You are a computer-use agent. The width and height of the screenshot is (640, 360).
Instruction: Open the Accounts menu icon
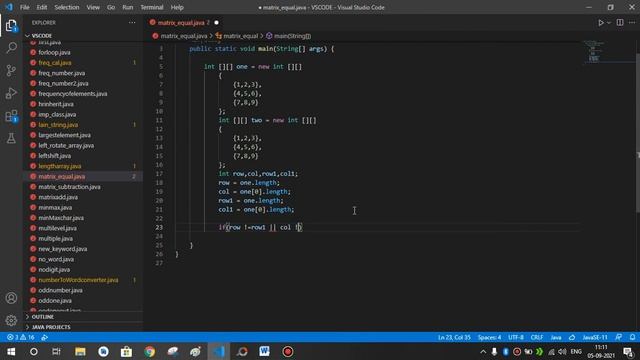click(11, 298)
